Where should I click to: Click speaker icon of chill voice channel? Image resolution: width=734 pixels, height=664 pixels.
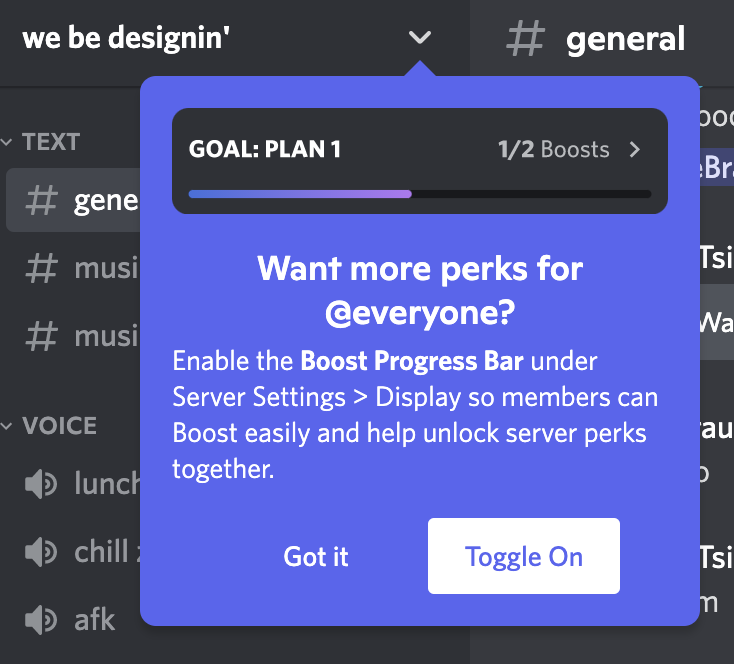tap(41, 552)
